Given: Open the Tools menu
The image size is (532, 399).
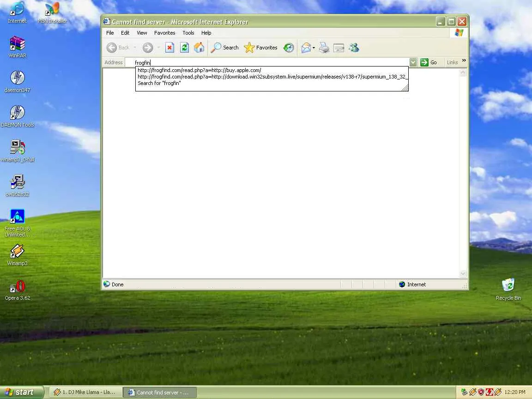Looking at the screenshot, I should pyautogui.click(x=188, y=33).
